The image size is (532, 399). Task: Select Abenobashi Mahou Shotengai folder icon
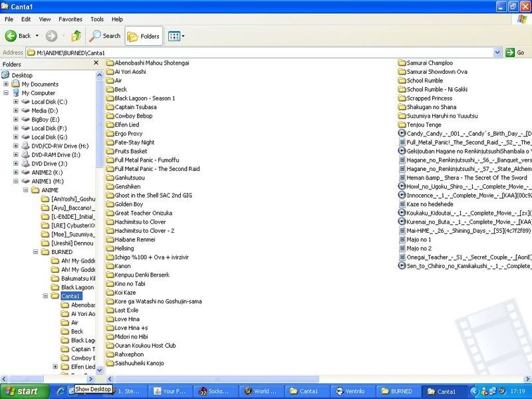[x=110, y=63]
